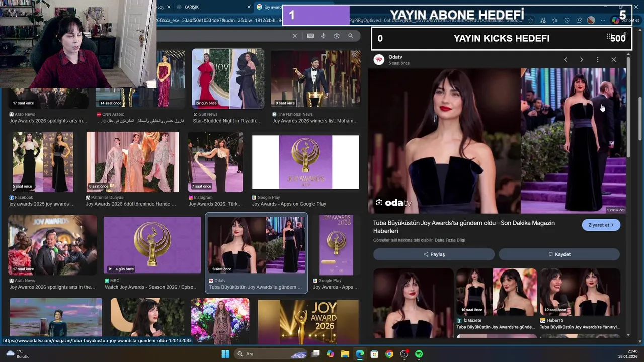
Task: Launch Copilot from the taskbar
Action: [x=330, y=354]
